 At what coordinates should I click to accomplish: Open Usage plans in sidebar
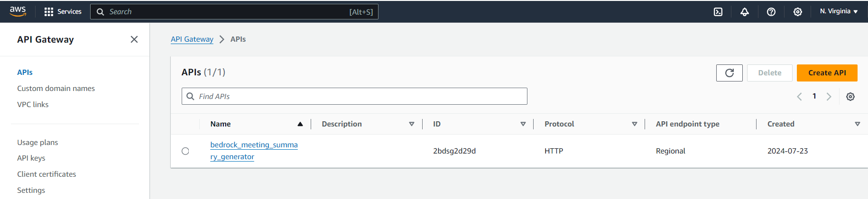coord(37,143)
